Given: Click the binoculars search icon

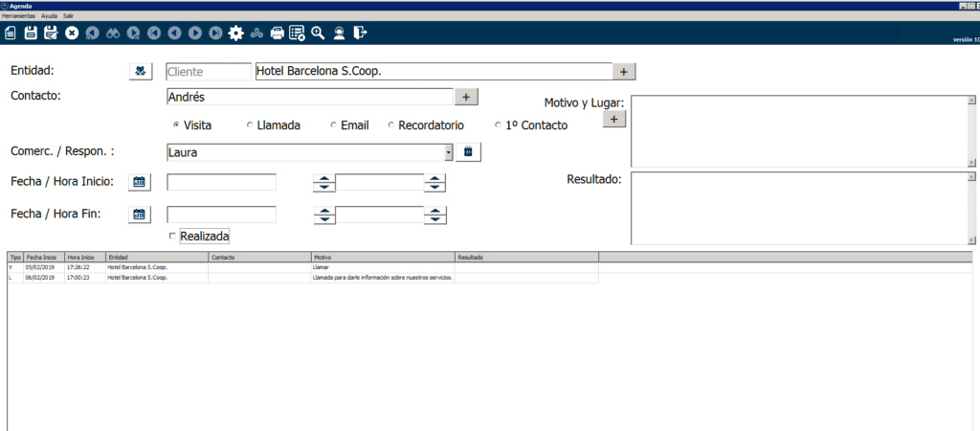Looking at the screenshot, I should (x=113, y=34).
